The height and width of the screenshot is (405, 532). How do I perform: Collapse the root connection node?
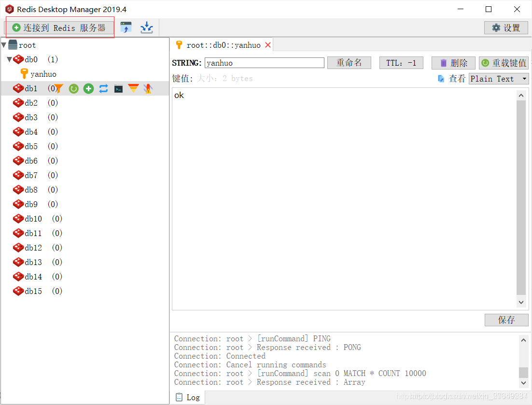(4, 45)
